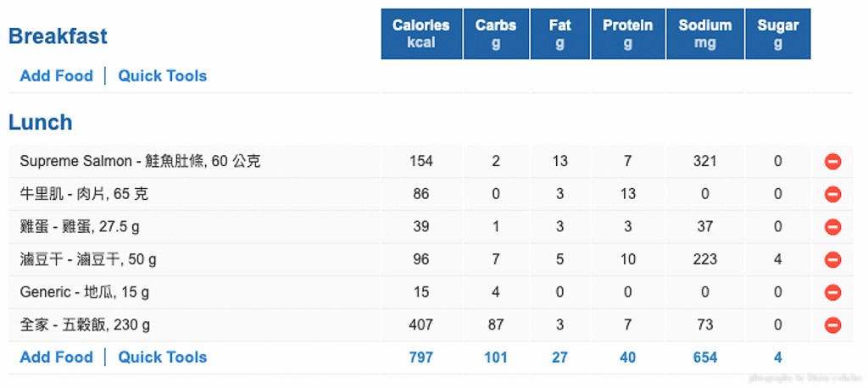Screen dimensions: 868x388
Task: Click the Sodium mg column header
Action: point(705,34)
